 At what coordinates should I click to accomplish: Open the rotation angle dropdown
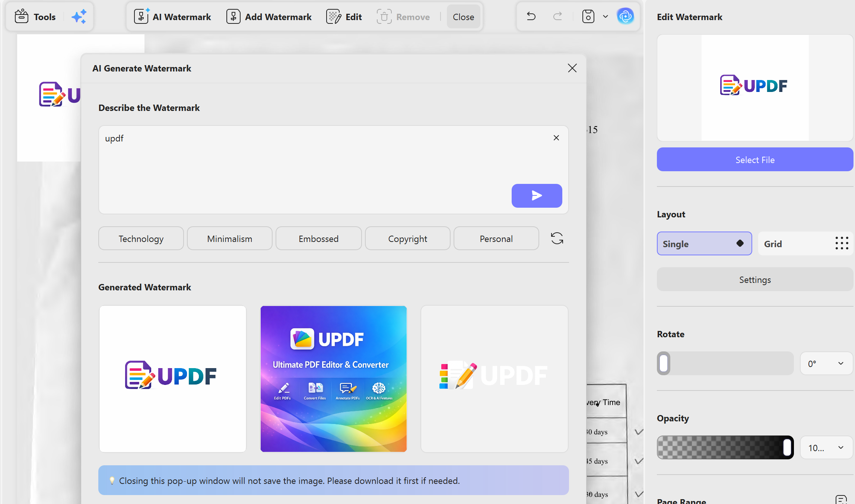coord(826,363)
